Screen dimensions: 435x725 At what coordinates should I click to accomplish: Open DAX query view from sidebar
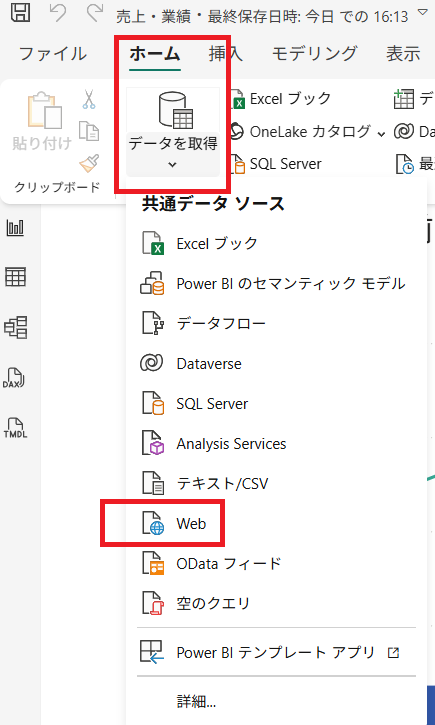point(15,378)
